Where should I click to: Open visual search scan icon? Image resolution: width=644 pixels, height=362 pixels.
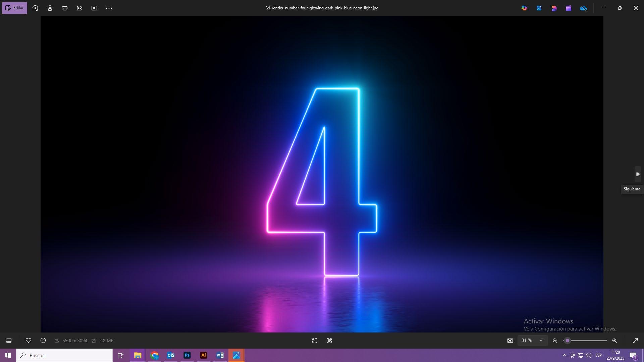tap(315, 341)
